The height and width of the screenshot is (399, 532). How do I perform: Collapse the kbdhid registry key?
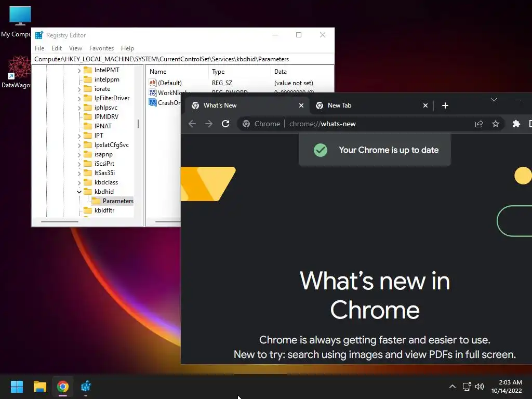click(79, 192)
